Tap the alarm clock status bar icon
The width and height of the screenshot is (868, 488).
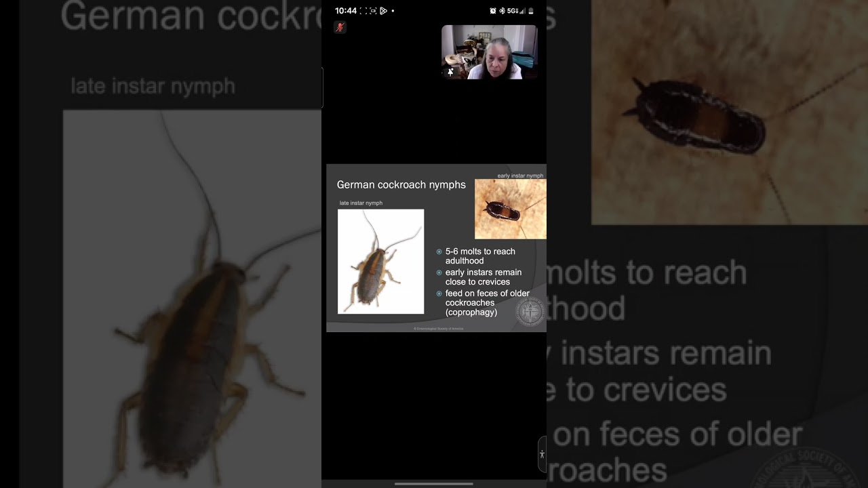493,11
